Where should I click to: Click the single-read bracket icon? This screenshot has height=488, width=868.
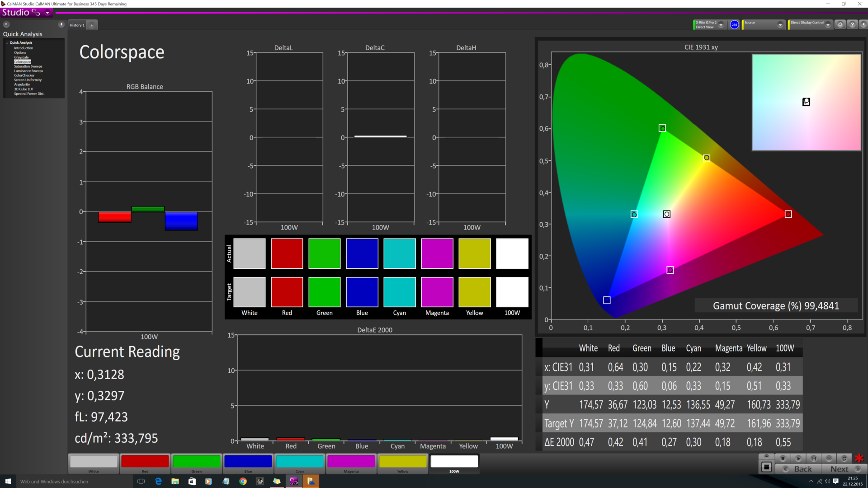tap(813, 458)
